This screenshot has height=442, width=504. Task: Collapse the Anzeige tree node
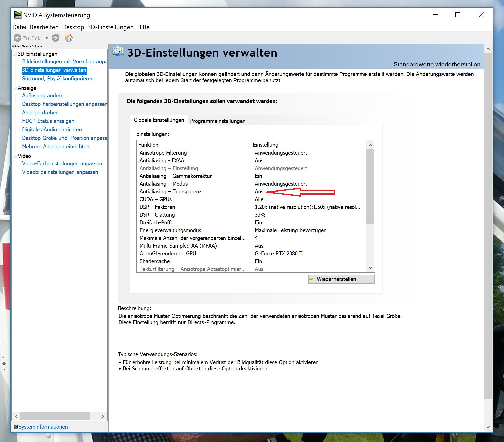click(x=15, y=88)
